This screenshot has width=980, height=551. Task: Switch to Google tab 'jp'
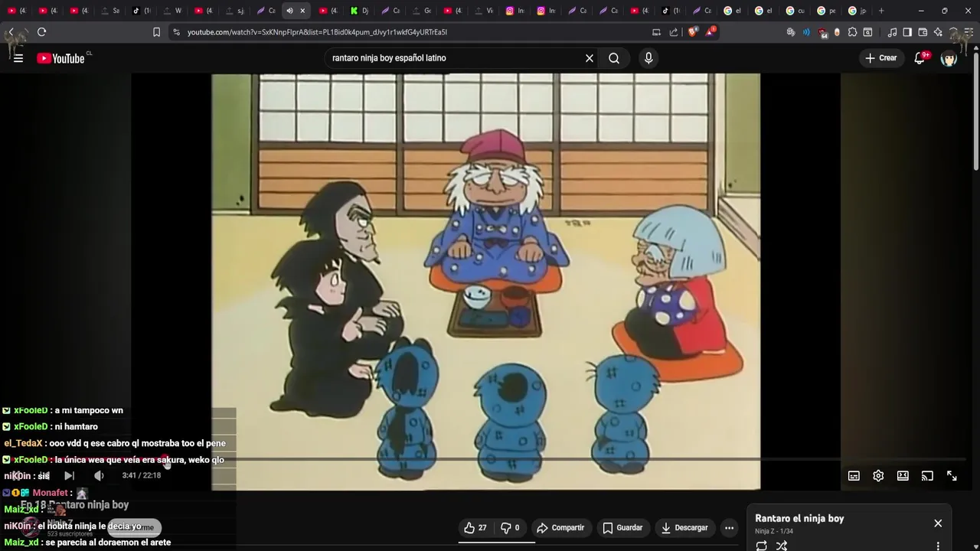click(x=857, y=11)
